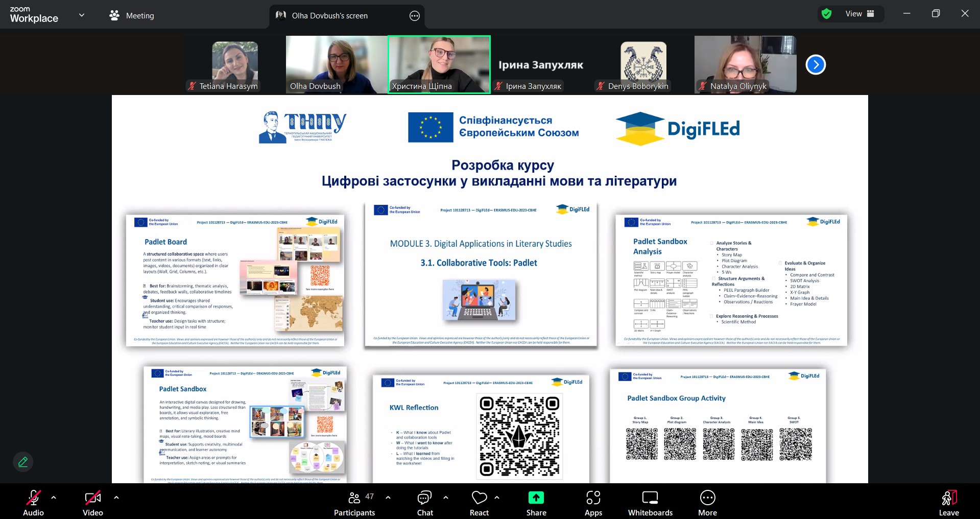Click the security shield icon
Viewport: 980px width, 519px height.
pyautogui.click(x=827, y=14)
